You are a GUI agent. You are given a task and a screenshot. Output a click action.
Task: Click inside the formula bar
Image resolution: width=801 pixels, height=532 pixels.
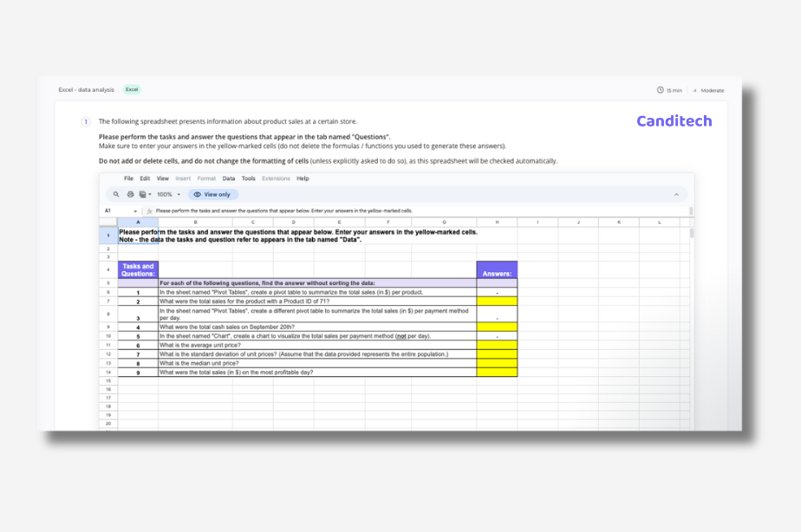point(347,211)
